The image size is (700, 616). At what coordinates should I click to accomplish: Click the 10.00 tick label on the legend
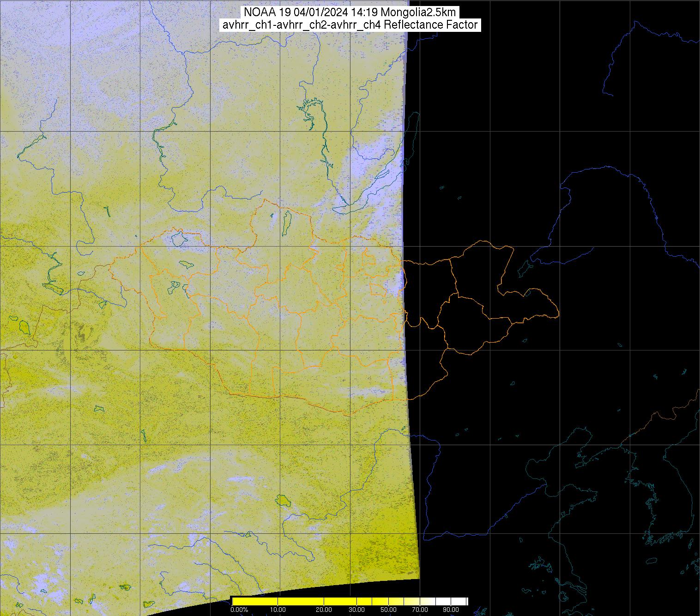(278, 610)
